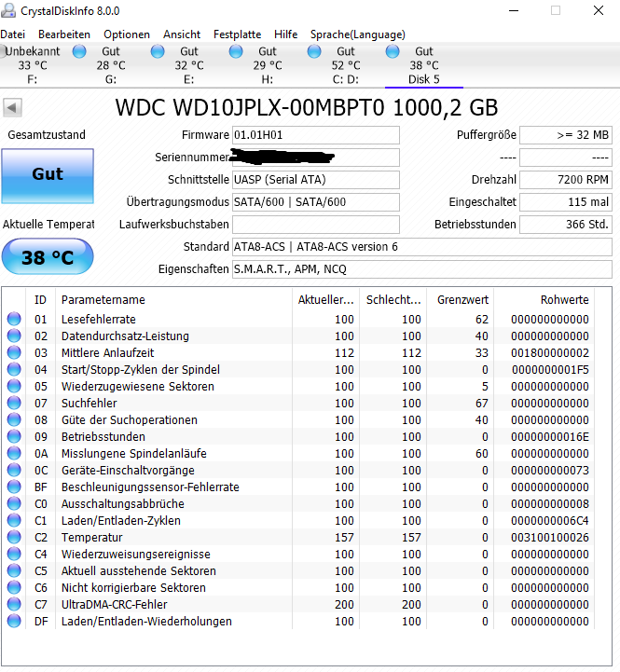Viewport: 620px width, 672px height.
Task: Click the Puffergröße value >= 32 MB
Action: coord(566,135)
